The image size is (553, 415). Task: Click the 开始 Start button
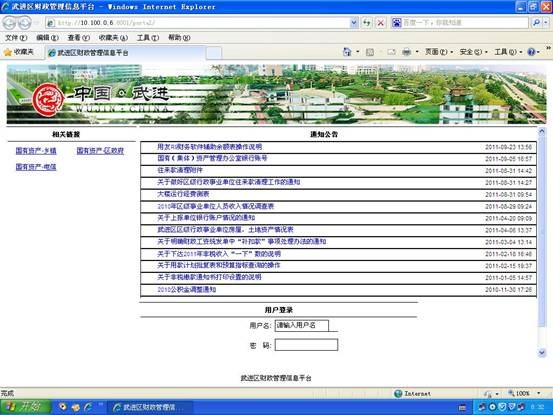25,407
